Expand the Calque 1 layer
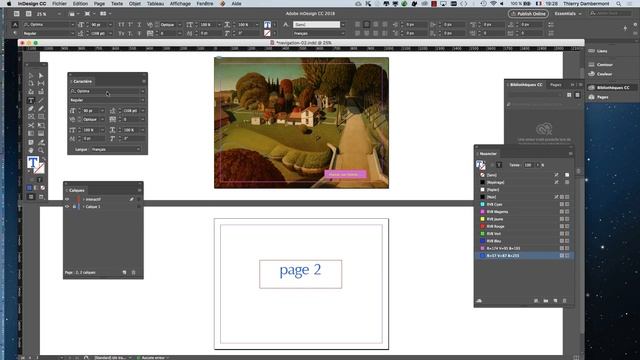Viewport: 640px width, 360px height. click(x=84, y=207)
